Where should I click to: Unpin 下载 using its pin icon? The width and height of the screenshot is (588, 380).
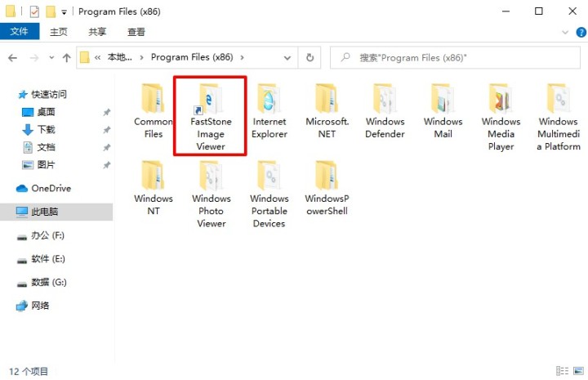pyautogui.click(x=107, y=129)
